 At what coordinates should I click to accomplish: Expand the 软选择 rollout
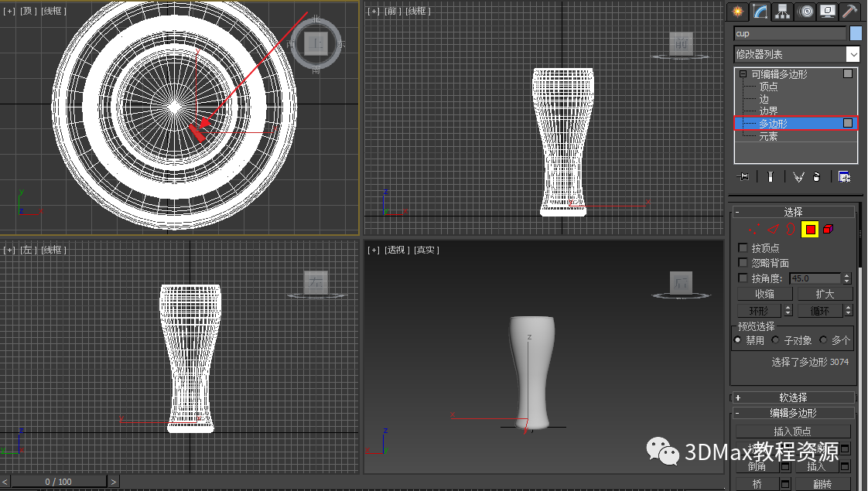click(x=793, y=397)
